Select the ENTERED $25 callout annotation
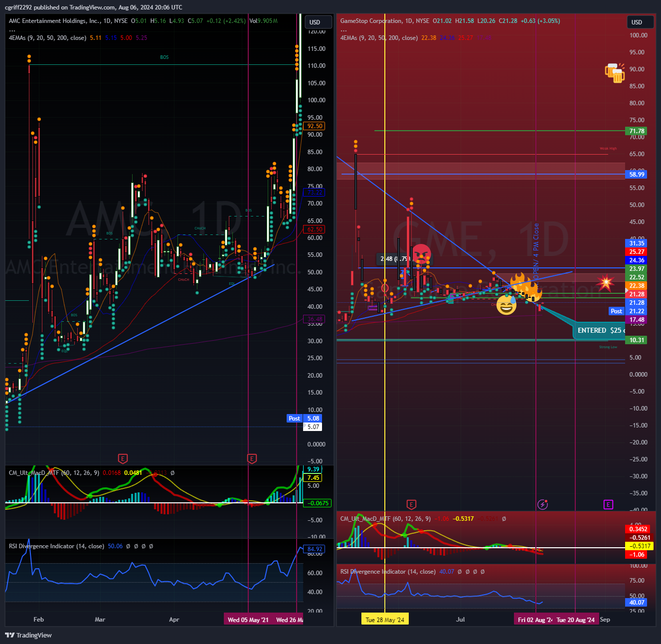 tap(600, 330)
